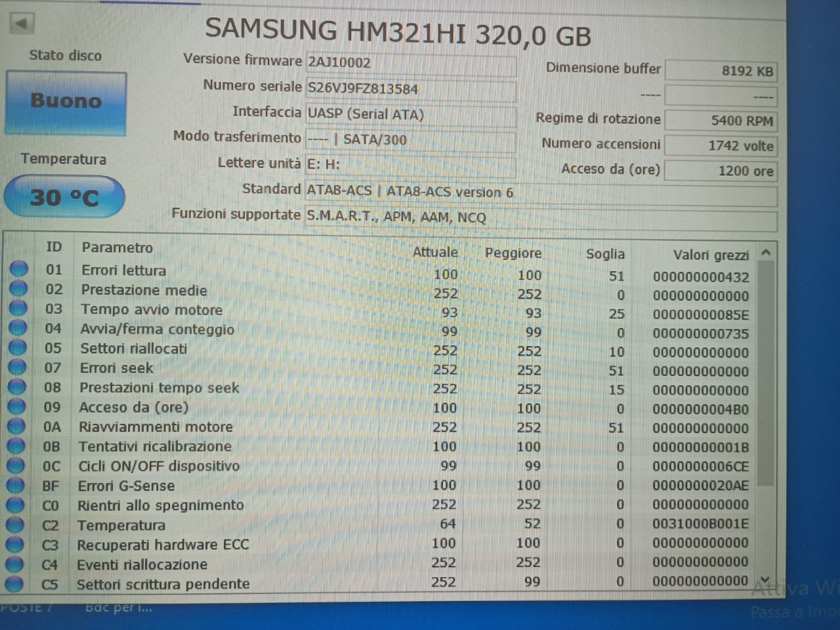
Task: Select the Settori riallocati parameter name
Action: coord(134,349)
